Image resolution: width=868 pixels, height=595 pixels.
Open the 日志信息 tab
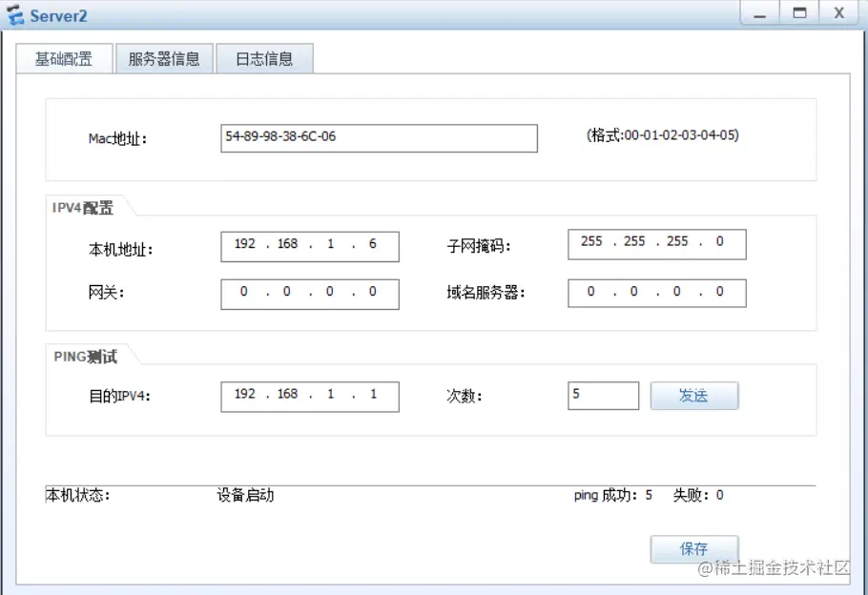[x=264, y=59]
